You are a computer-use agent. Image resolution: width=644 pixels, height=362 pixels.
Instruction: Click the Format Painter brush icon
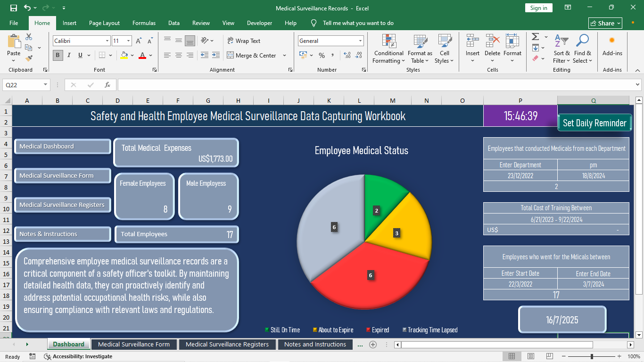[x=29, y=58]
